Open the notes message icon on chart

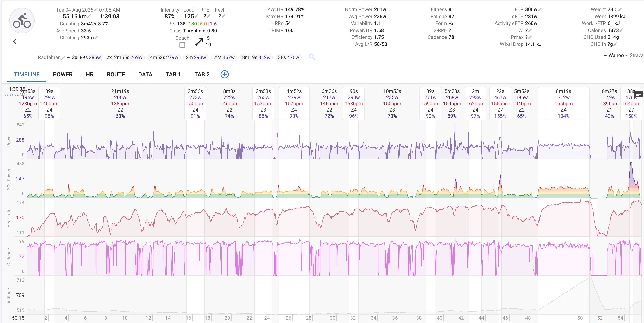click(638, 94)
